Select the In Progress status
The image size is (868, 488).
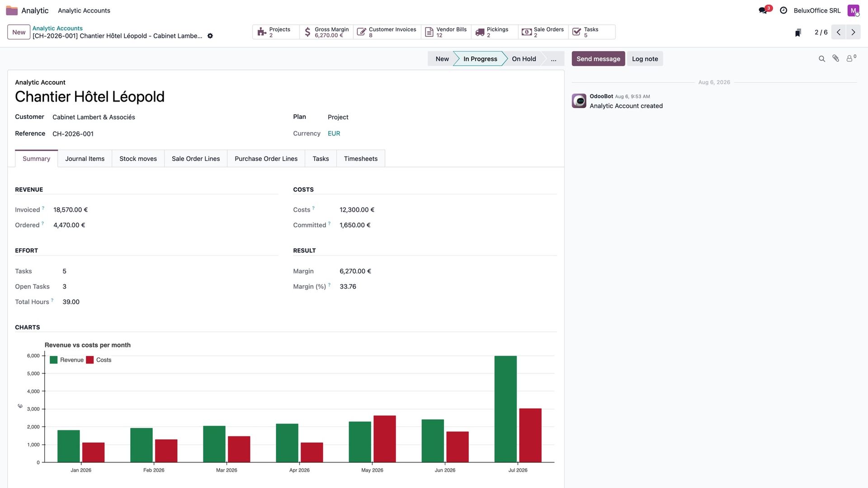(480, 59)
